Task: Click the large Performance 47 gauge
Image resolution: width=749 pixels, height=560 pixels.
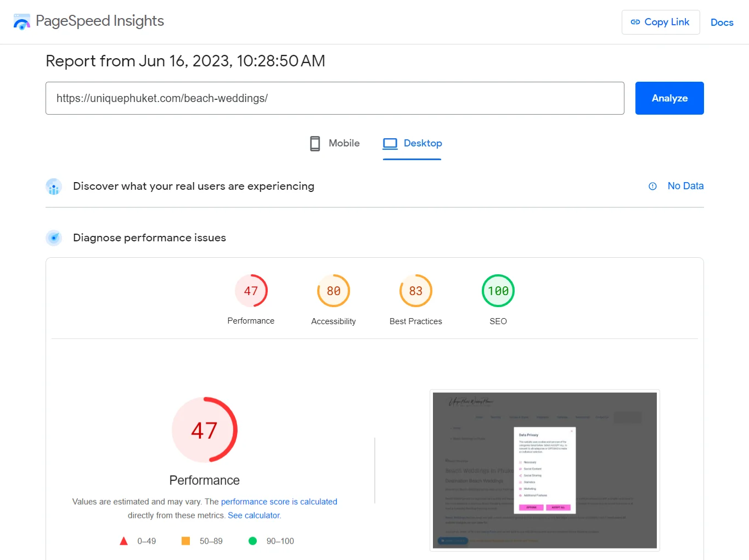Action: [x=205, y=430]
